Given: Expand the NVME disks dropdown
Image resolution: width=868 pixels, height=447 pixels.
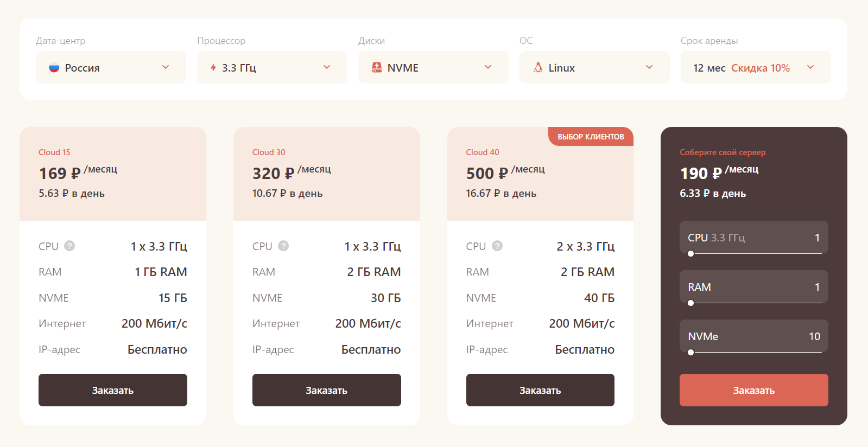Looking at the screenshot, I should click(488, 67).
